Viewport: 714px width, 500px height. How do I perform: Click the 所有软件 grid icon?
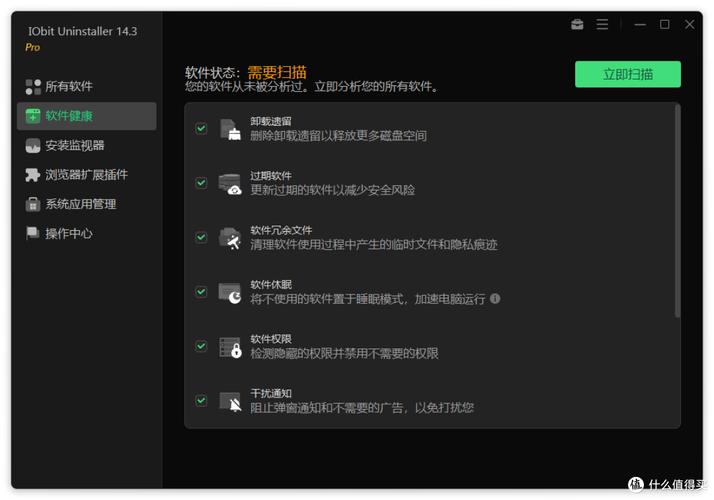(33, 87)
